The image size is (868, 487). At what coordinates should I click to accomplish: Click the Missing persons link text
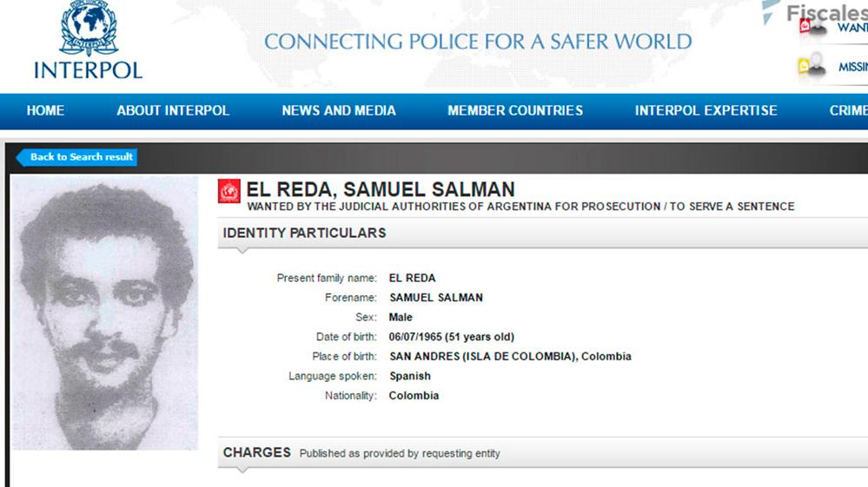coord(851,67)
